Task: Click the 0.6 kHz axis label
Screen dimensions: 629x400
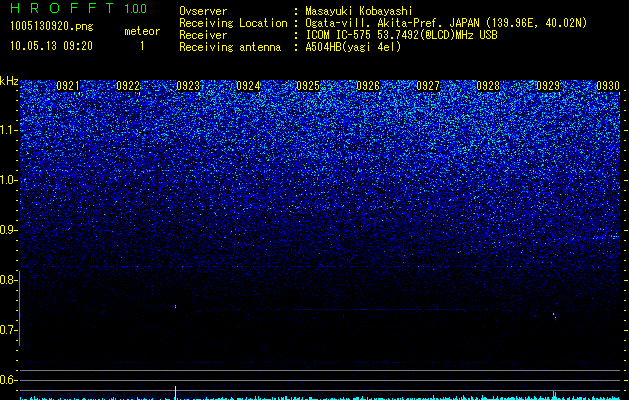Action: pos(9,380)
